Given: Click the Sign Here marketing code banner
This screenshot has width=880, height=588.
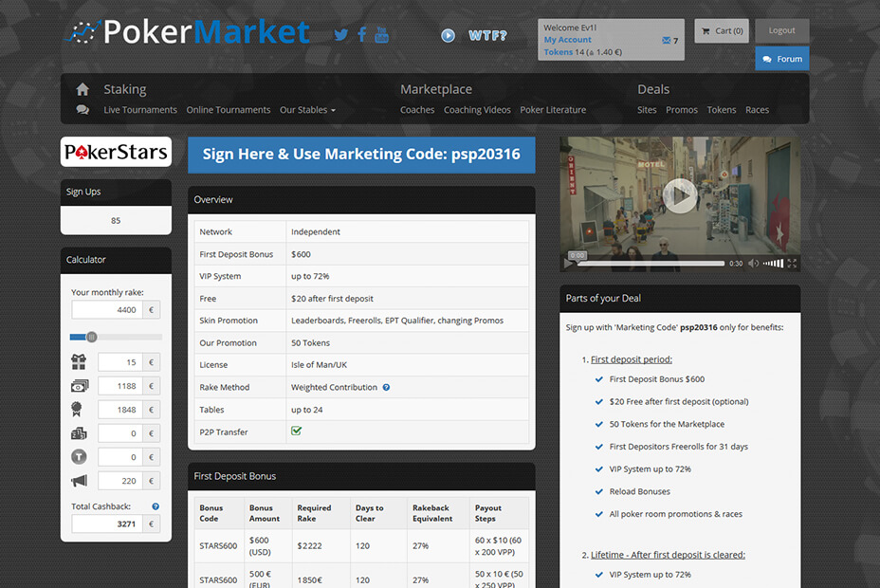Looking at the screenshot, I should tap(361, 155).
